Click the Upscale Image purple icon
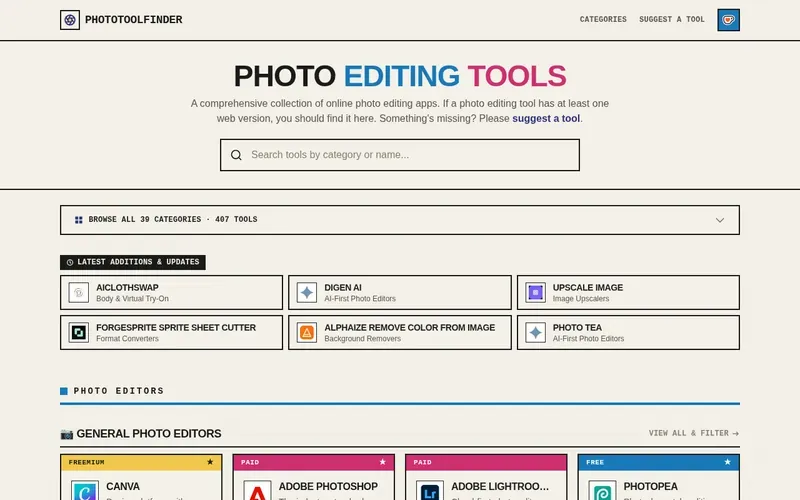 click(x=535, y=293)
